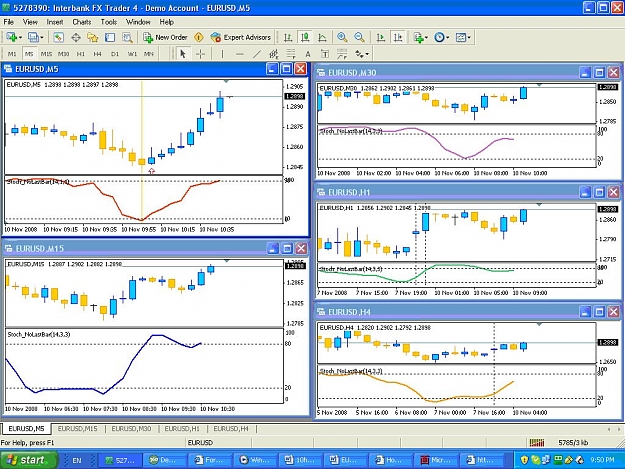Viewport: 625px width, 469px height.
Task: Switch chart to candlesticks style
Action: 305,37
